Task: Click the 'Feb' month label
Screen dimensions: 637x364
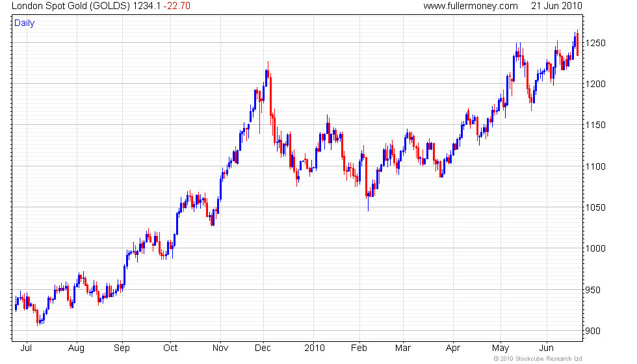Action: coord(359,348)
